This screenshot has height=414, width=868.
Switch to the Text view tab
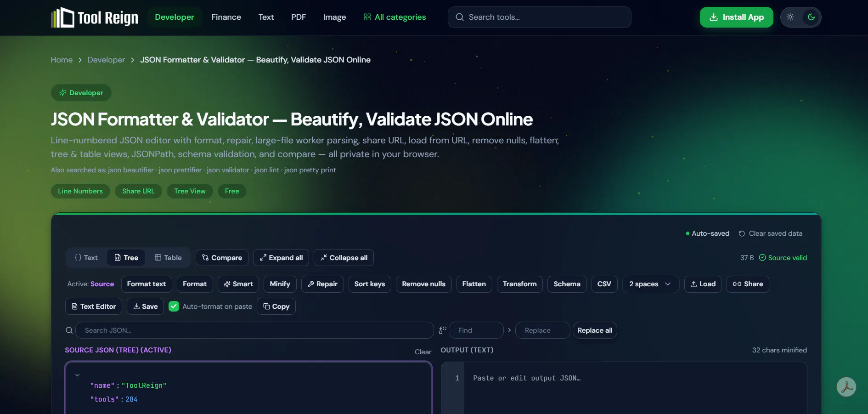point(86,258)
